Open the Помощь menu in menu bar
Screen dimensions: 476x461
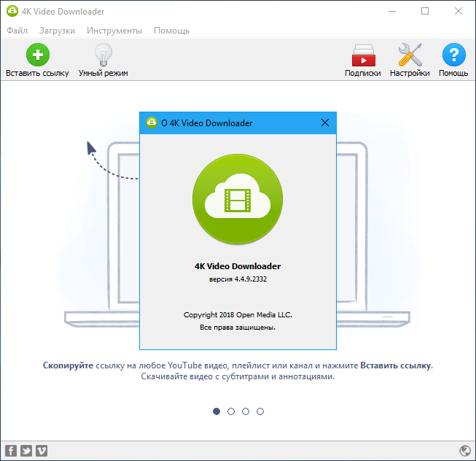[171, 31]
